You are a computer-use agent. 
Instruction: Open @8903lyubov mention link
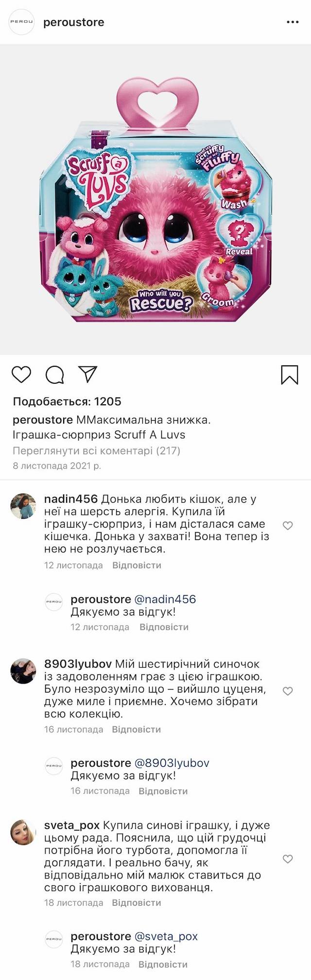click(x=172, y=763)
